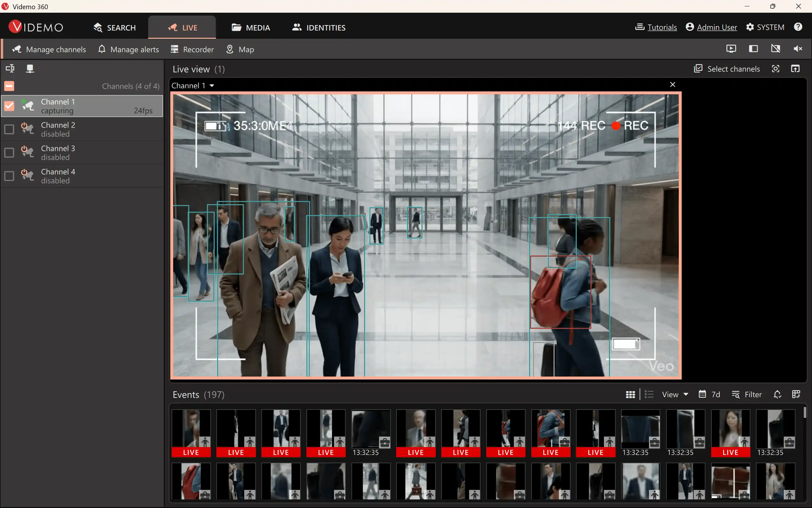Image resolution: width=812 pixels, height=508 pixels.
Task: Open the brown briefcase event thumbnail in second row
Action: [730, 481]
